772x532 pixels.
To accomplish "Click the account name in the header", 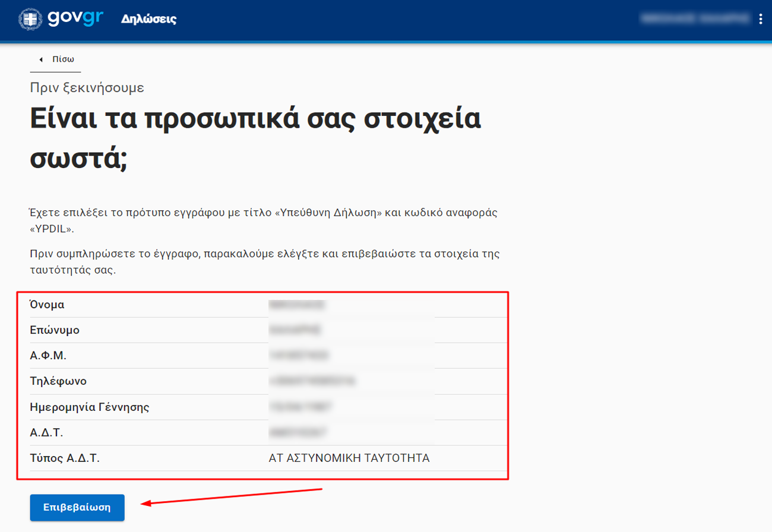I will click(x=694, y=19).
